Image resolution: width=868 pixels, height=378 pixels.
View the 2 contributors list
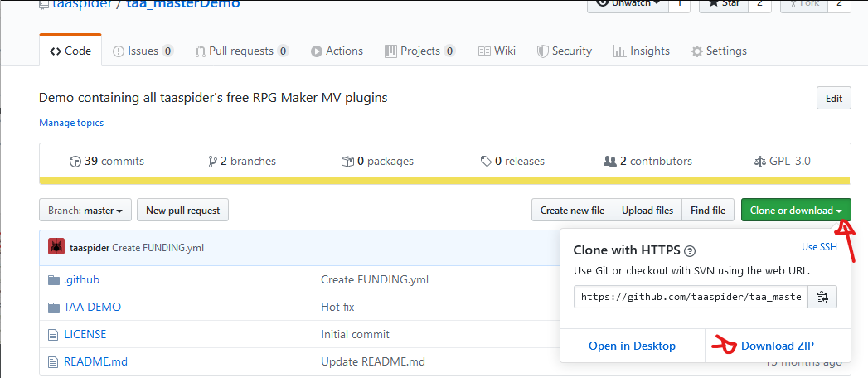(647, 161)
